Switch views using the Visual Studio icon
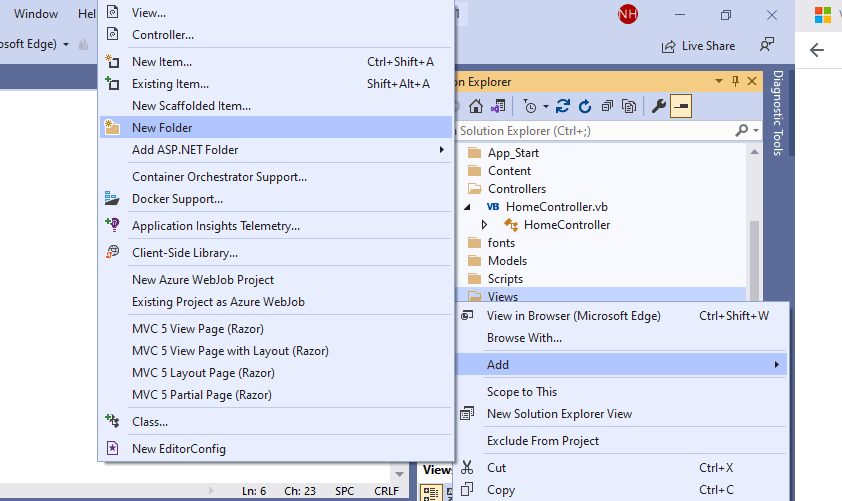Screen dimensions: 842x501 [x=498, y=106]
